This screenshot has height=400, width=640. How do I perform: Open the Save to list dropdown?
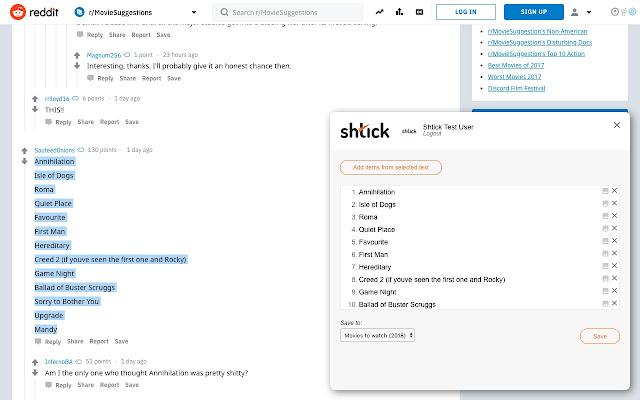[x=377, y=336]
